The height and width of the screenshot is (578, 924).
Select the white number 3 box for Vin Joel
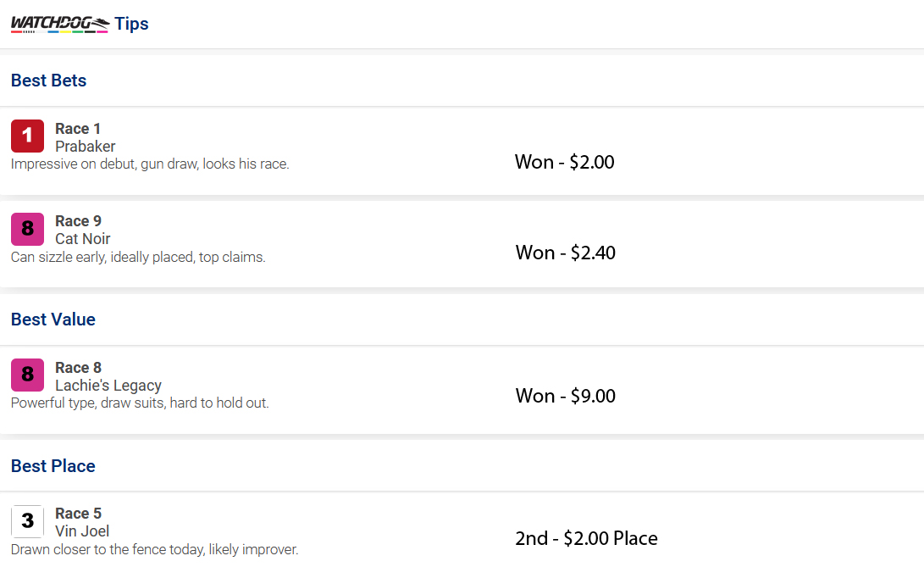tap(28, 521)
